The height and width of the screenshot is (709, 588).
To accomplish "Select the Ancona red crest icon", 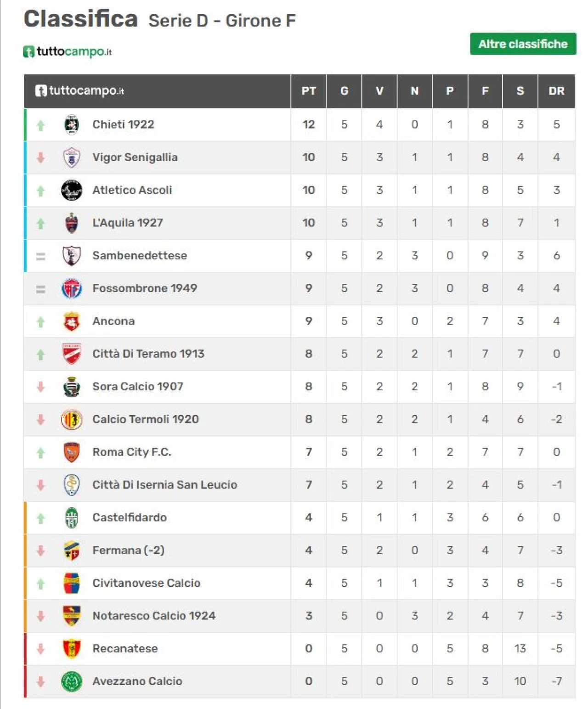I will 71,321.
